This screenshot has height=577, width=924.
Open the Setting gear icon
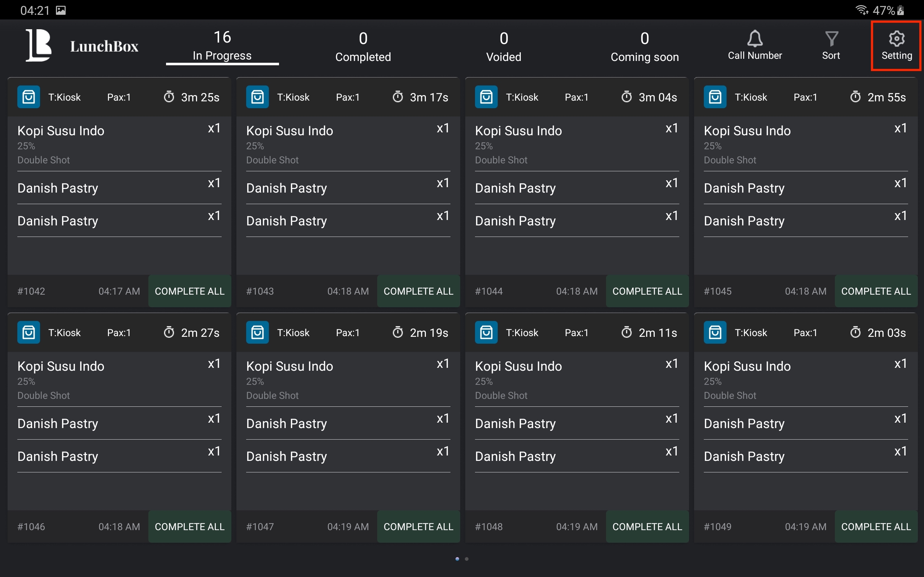coord(896,39)
